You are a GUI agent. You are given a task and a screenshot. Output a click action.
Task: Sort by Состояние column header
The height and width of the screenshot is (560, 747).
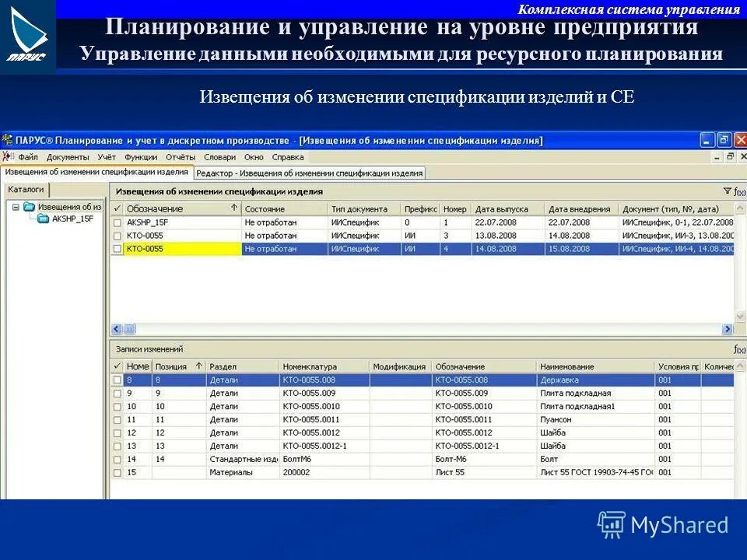point(285,208)
